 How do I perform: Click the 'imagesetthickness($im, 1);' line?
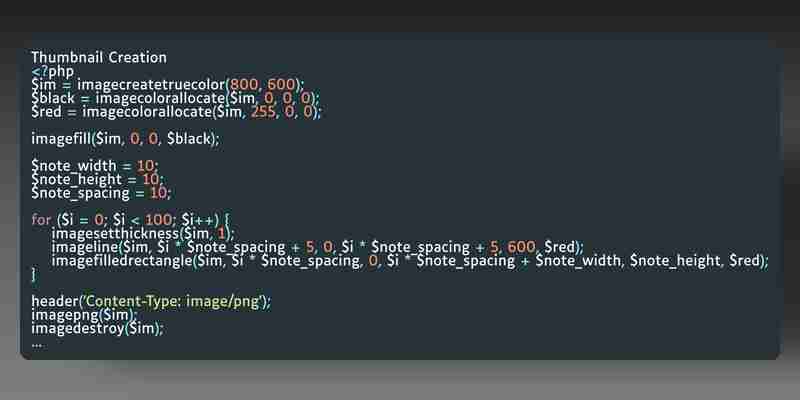click(x=143, y=234)
